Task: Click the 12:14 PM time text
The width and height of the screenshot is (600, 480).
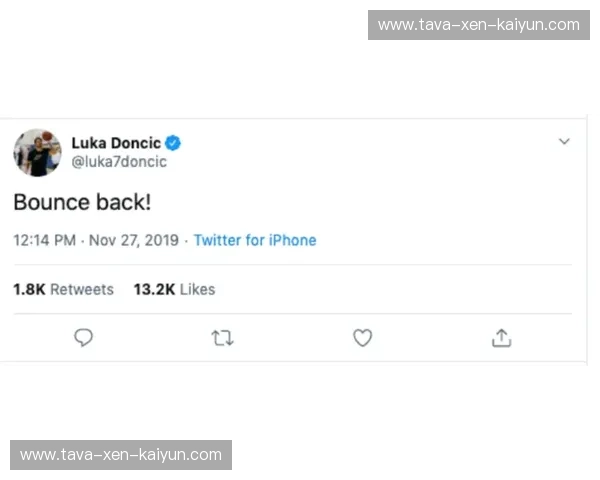Action: [44, 240]
